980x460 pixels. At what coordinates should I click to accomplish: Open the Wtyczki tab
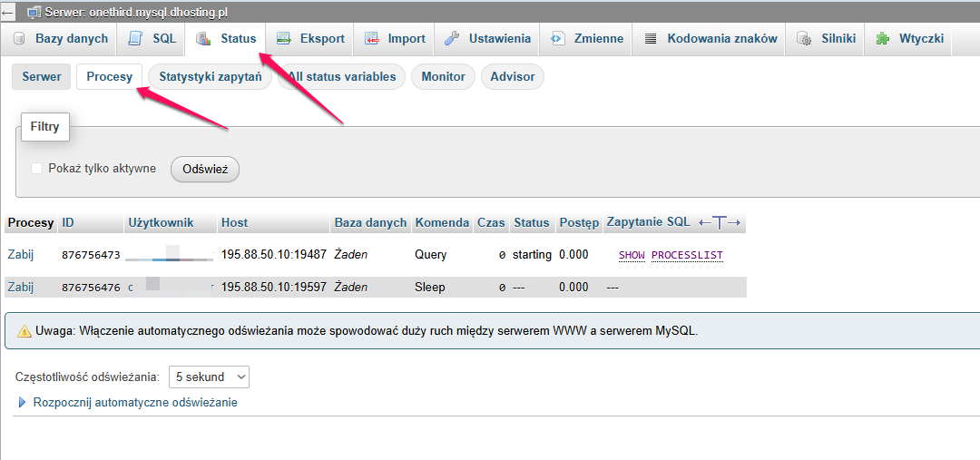[908, 39]
